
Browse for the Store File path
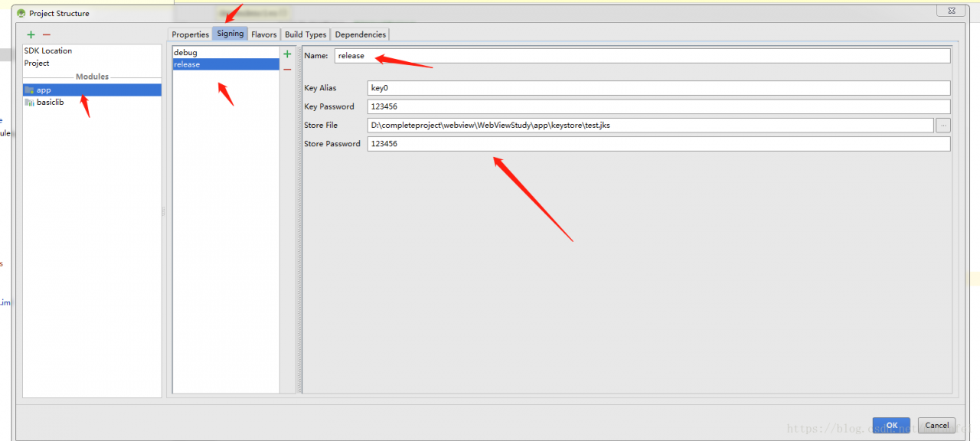coord(943,125)
